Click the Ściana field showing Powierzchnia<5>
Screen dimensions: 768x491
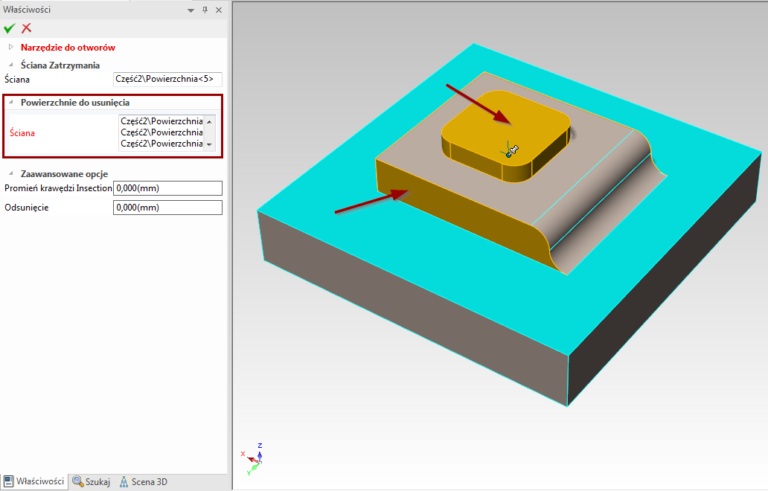pyautogui.click(x=167, y=78)
